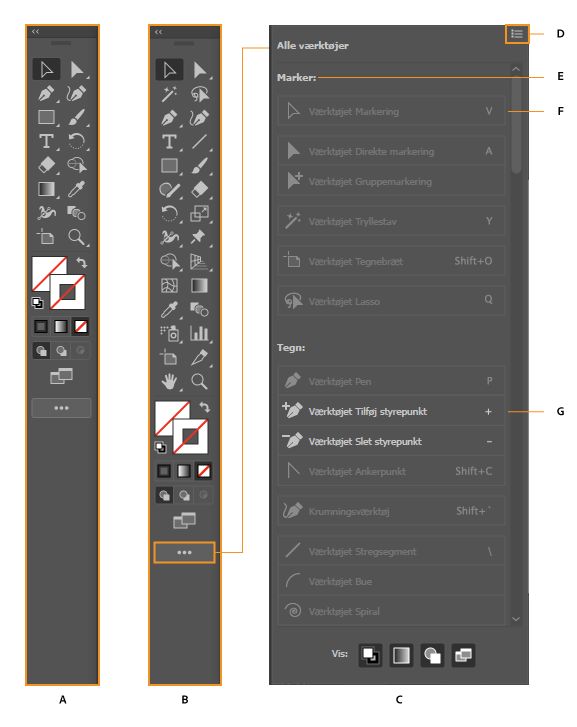Click the Fill color swatch in advanced toolbar
The height and width of the screenshot is (727, 577).
click(172, 418)
